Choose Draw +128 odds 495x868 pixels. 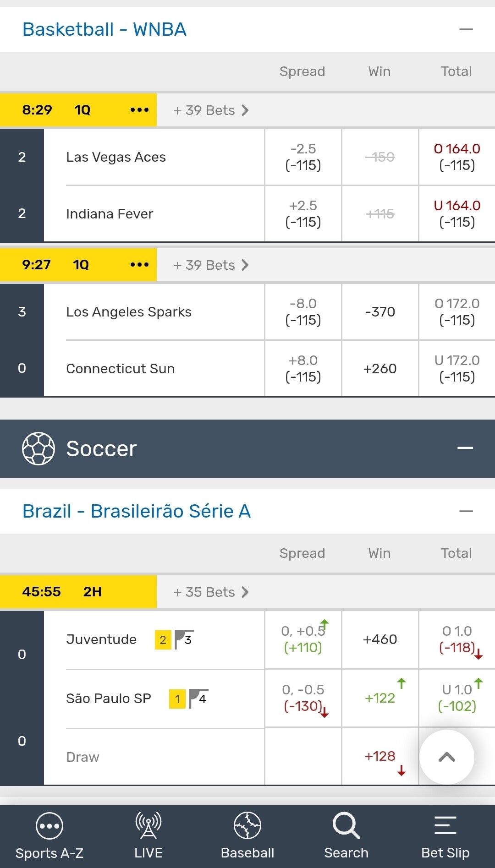point(380,757)
